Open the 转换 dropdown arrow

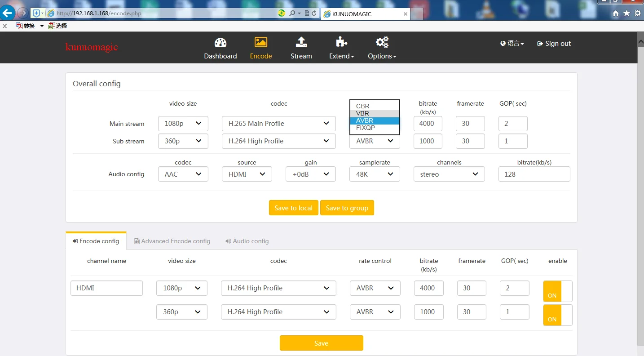point(42,26)
